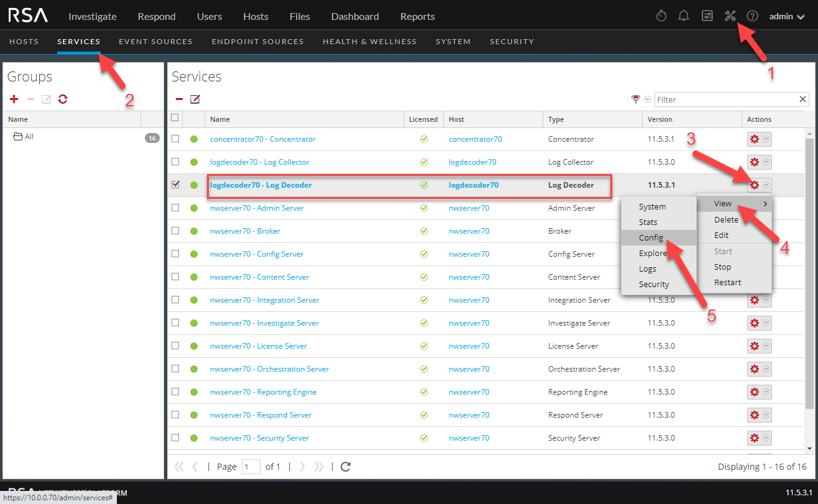The image size is (818, 504).
Task: Switch to the Health & Wellness tab
Action: point(369,42)
